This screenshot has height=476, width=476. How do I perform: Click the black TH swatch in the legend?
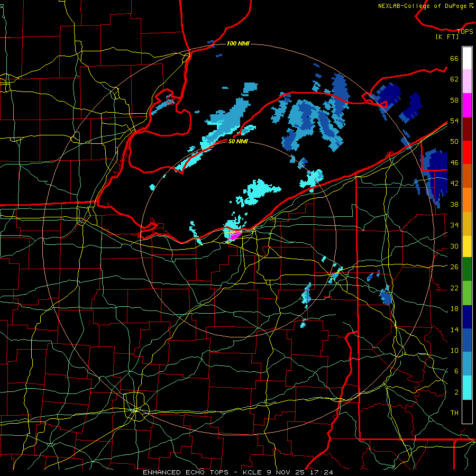click(467, 411)
